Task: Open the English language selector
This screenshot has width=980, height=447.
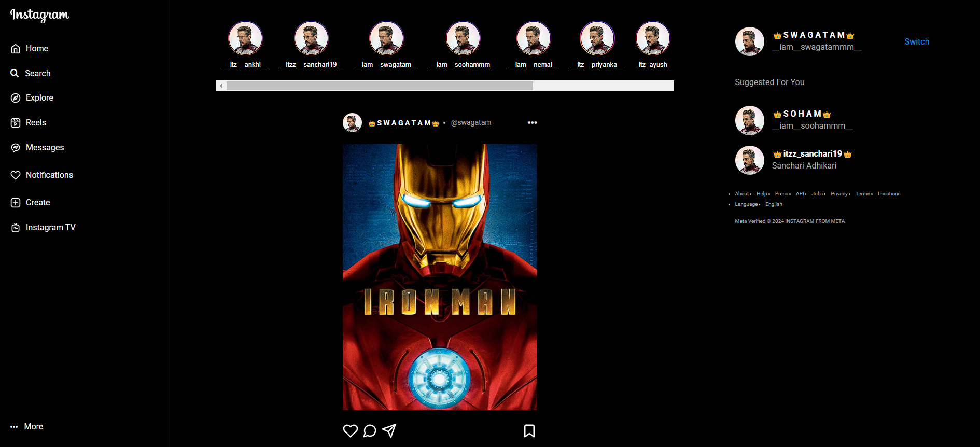Action: click(x=774, y=204)
